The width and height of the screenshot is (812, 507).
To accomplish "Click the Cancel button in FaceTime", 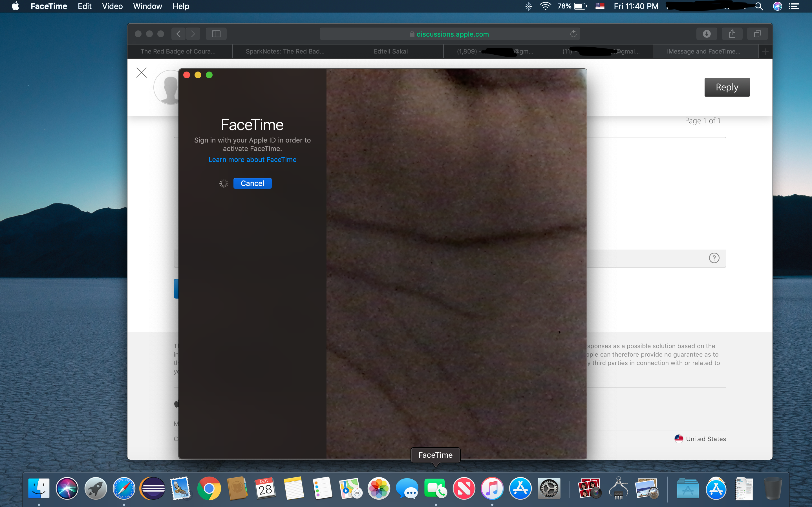I will 252,183.
